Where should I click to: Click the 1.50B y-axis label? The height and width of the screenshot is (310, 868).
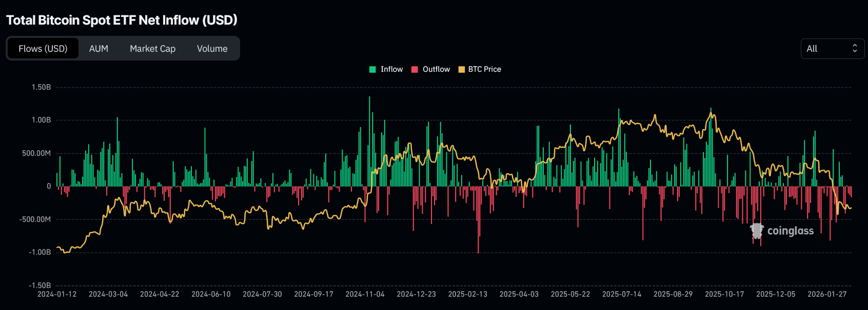point(41,87)
